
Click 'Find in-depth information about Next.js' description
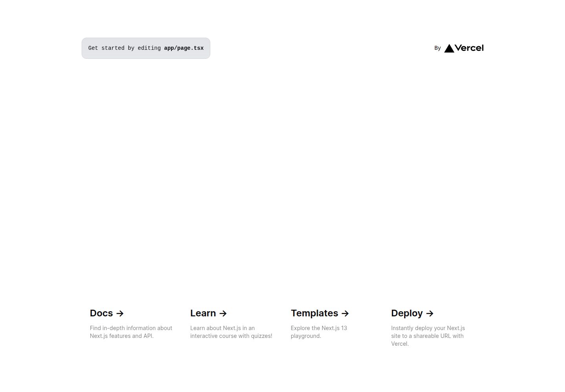131,332
